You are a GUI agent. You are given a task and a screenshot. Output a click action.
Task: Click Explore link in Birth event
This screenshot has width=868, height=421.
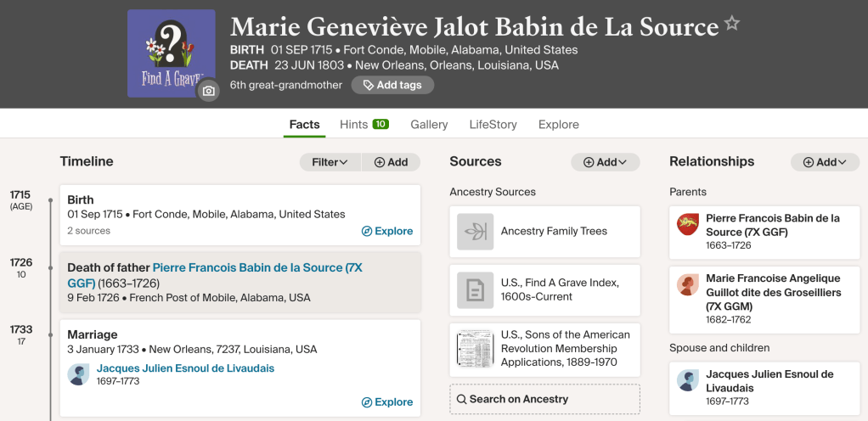pyautogui.click(x=387, y=231)
